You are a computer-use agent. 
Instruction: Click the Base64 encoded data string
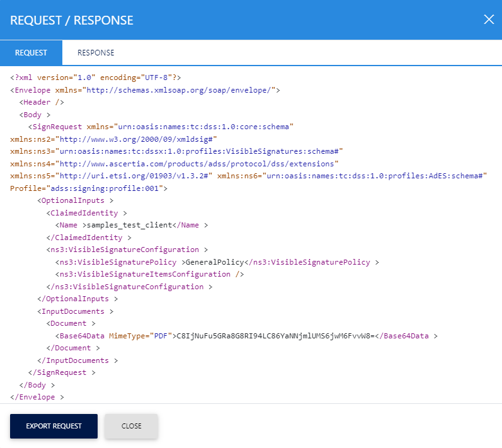(x=276, y=336)
